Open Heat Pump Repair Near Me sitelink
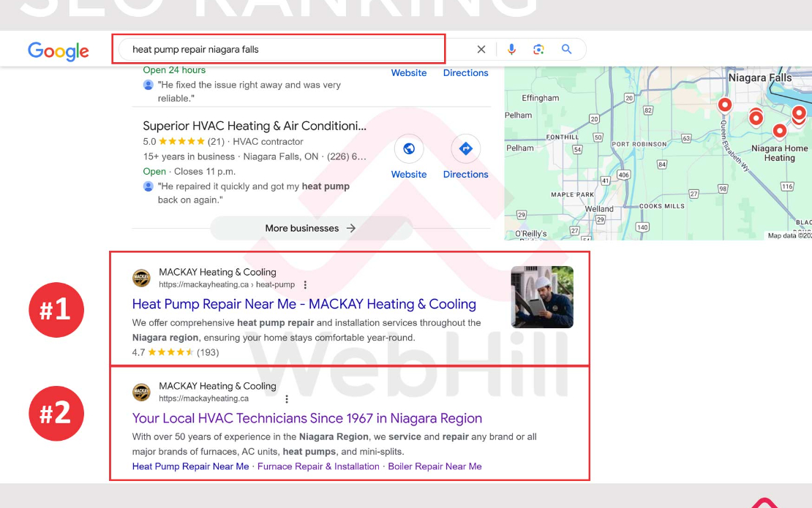 [191, 466]
